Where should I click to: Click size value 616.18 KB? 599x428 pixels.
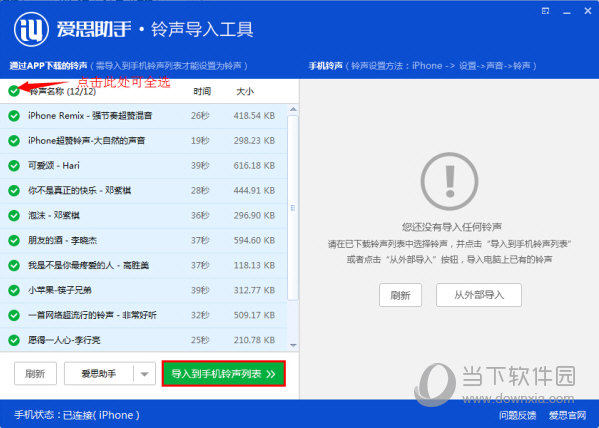pos(254,165)
